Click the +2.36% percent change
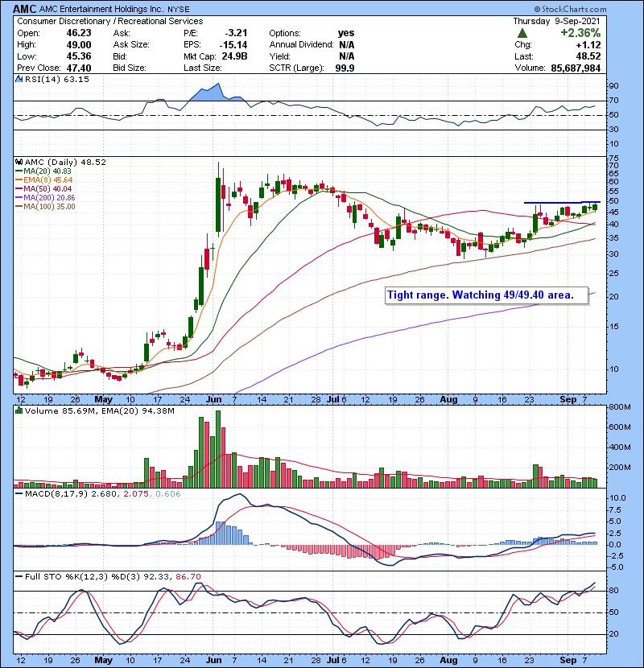Viewport: 644px width, 668px height. click(580, 33)
